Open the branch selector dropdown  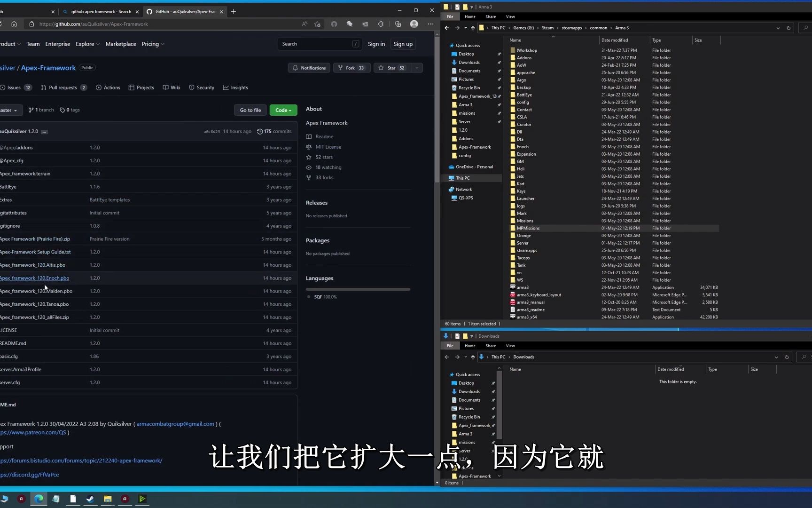coord(9,110)
